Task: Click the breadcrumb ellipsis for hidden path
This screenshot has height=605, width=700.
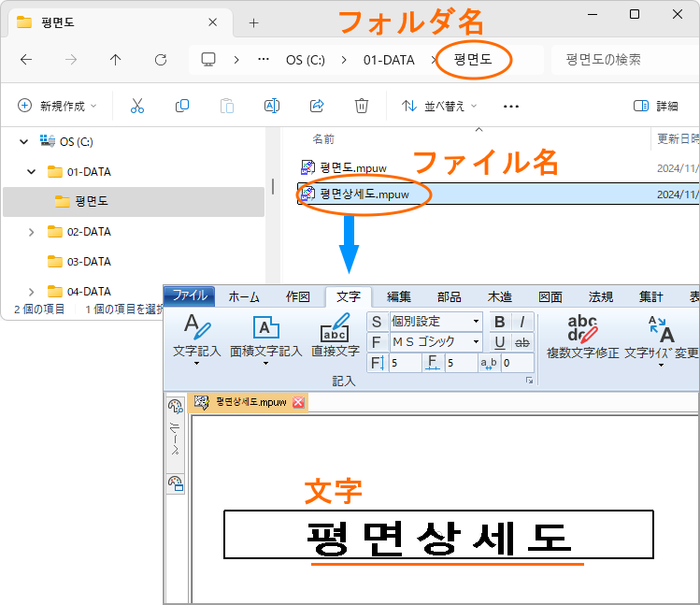Action: click(264, 60)
